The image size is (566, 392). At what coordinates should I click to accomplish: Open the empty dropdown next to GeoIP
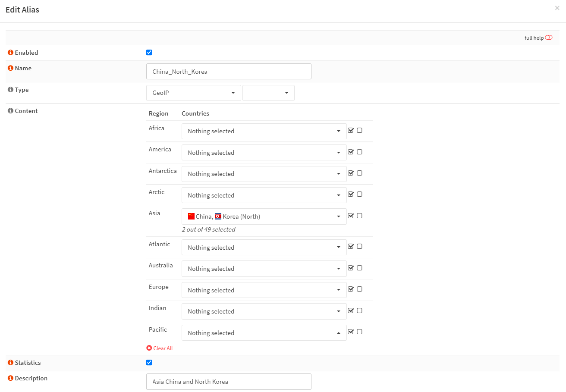pyautogui.click(x=268, y=93)
